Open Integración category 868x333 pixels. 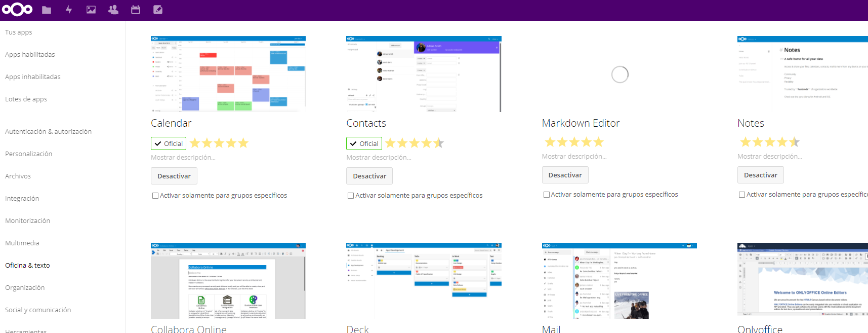tap(22, 198)
